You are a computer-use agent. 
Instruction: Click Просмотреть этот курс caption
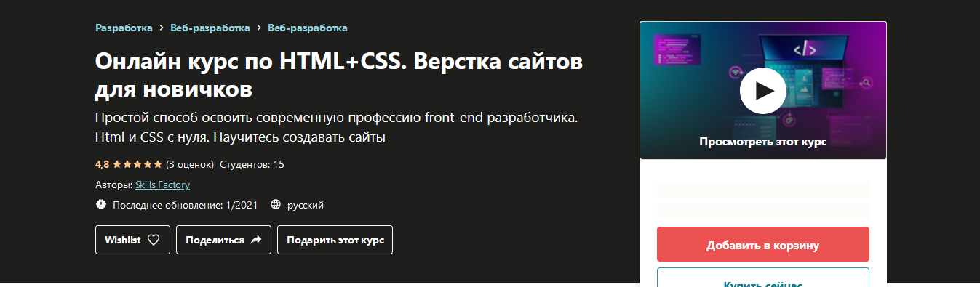(762, 142)
